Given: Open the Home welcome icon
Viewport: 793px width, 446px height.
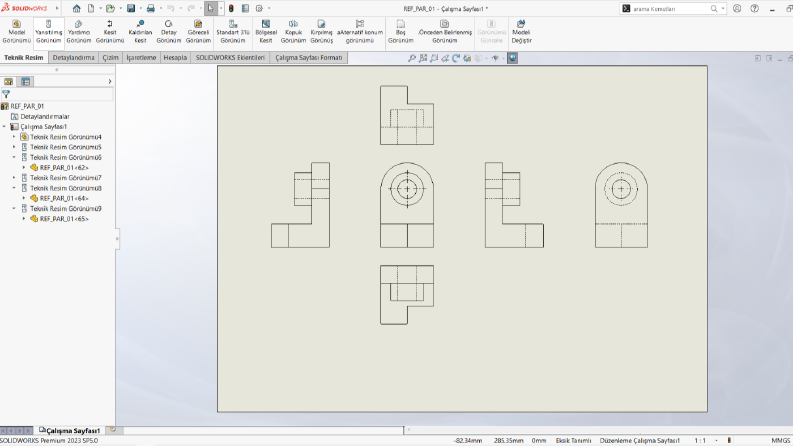Looking at the screenshot, I should (76, 9).
